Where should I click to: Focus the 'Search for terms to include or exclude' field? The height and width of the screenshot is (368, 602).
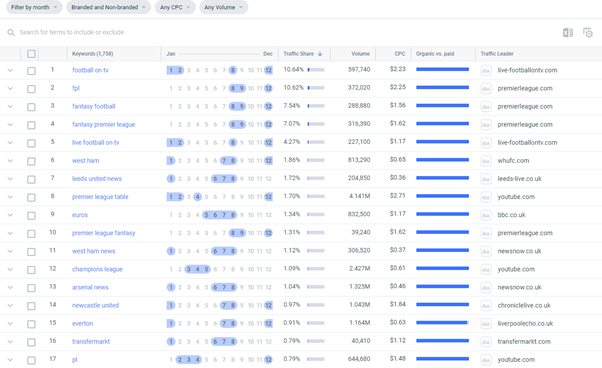71,32
